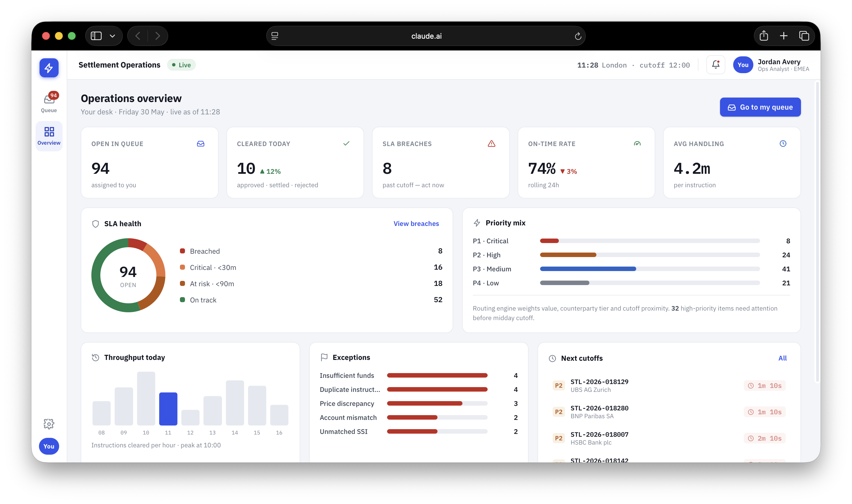Click the lightning bolt app logo
The image size is (852, 504).
pyautogui.click(x=49, y=68)
